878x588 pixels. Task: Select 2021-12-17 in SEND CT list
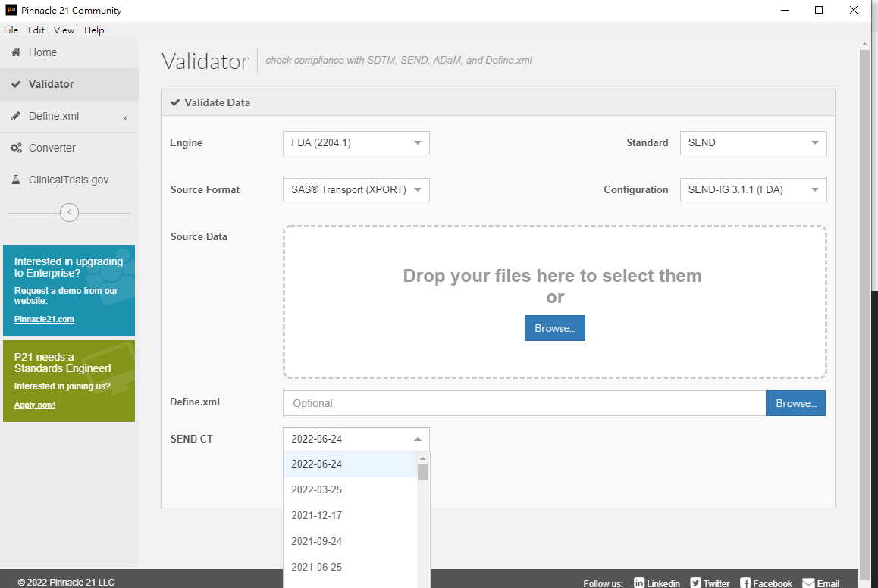350,516
